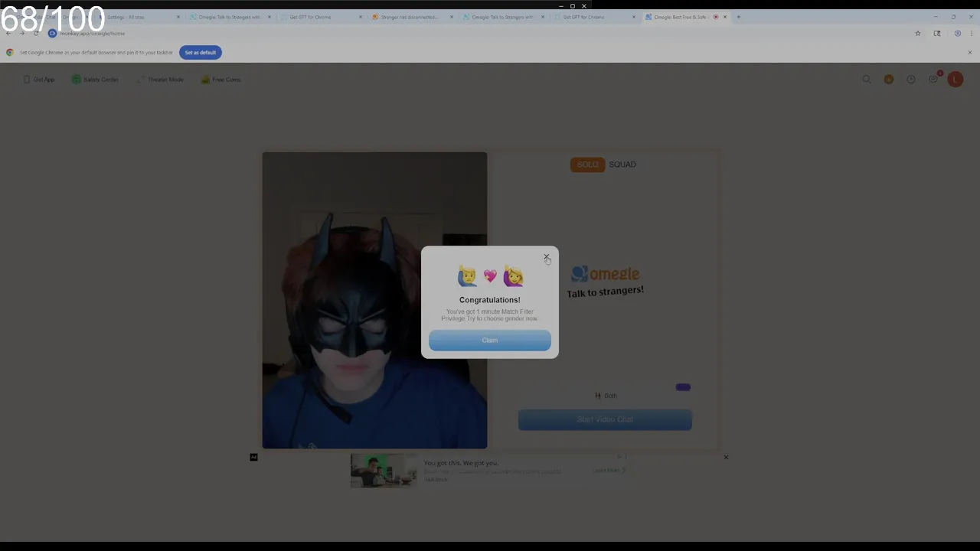Go back in browser history
The width and height of the screenshot is (980, 551).
8,34
